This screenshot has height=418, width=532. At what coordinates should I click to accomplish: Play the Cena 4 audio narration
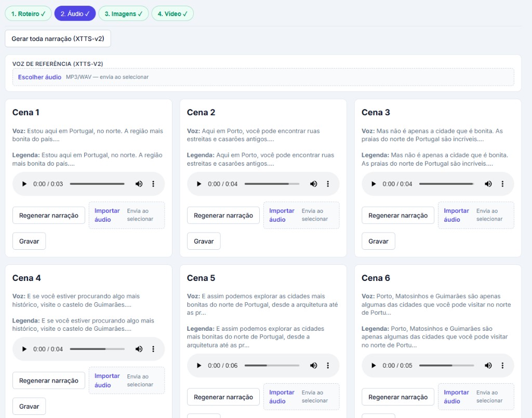[24, 349]
